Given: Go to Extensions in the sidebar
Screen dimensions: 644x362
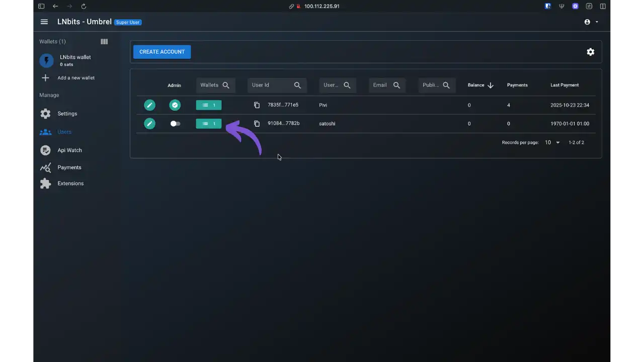Looking at the screenshot, I should tap(70, 184).
